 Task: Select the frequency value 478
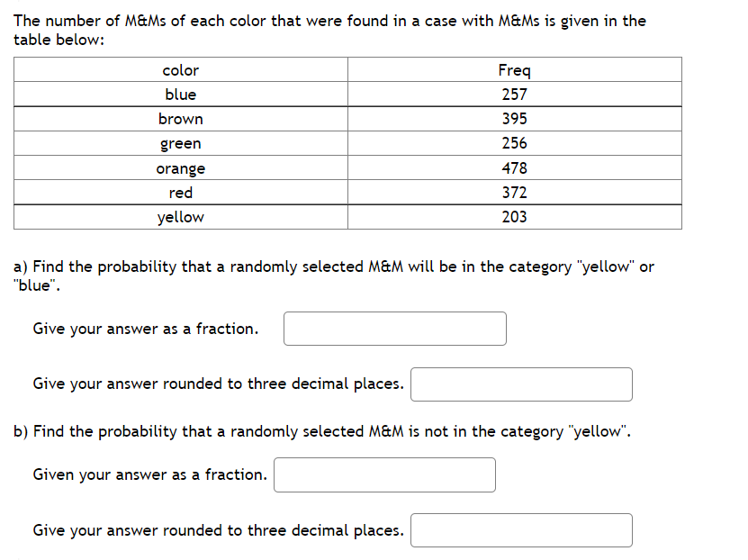pos(514,167)
